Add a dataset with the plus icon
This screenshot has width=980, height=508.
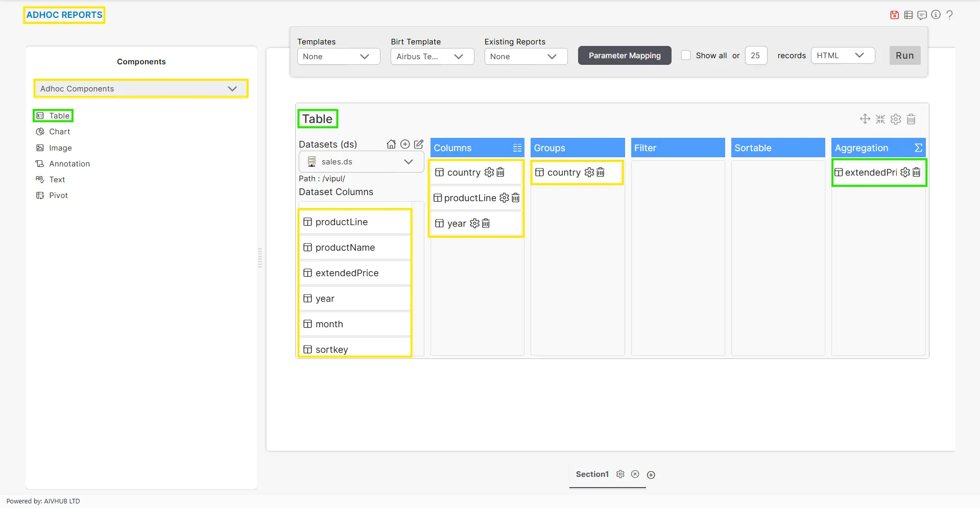(x=405, y=144)
